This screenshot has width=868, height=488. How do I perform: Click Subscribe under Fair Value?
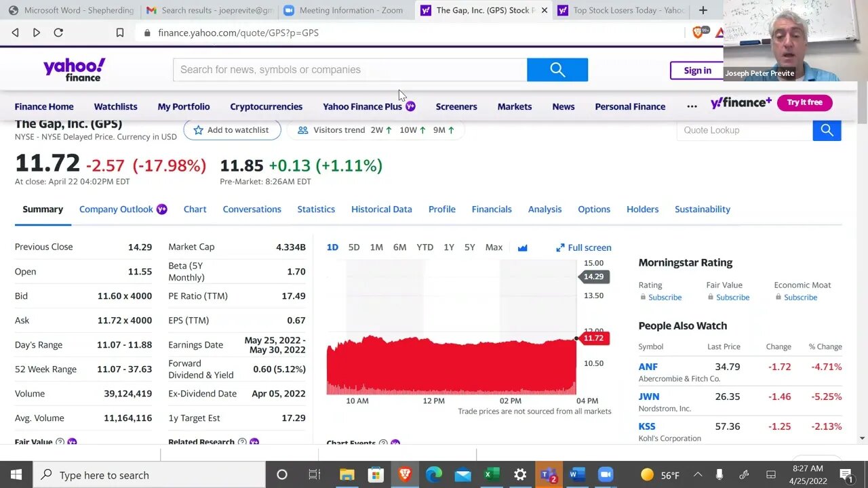pyautogui.click(x=732, y=297)
